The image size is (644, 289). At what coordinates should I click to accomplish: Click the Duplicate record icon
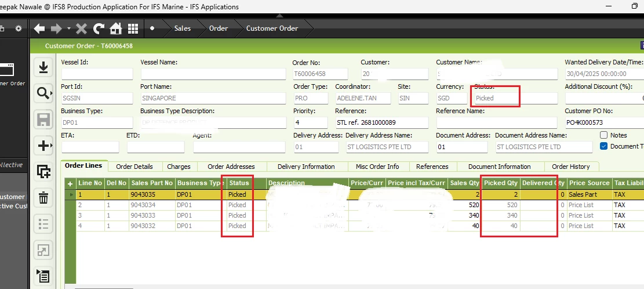tap(43, 171)
